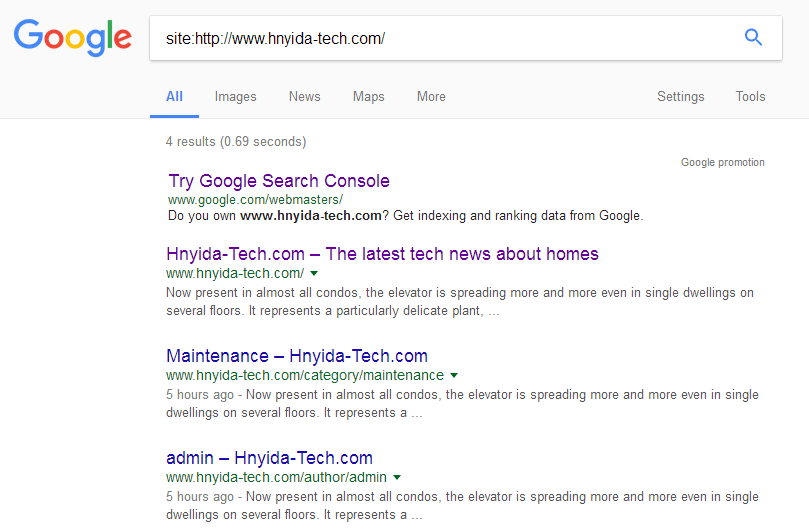This screenshot has height=531, width=809.
Task: Click the homepage result snippet about elevators
Action: click(x=460, y=301)
